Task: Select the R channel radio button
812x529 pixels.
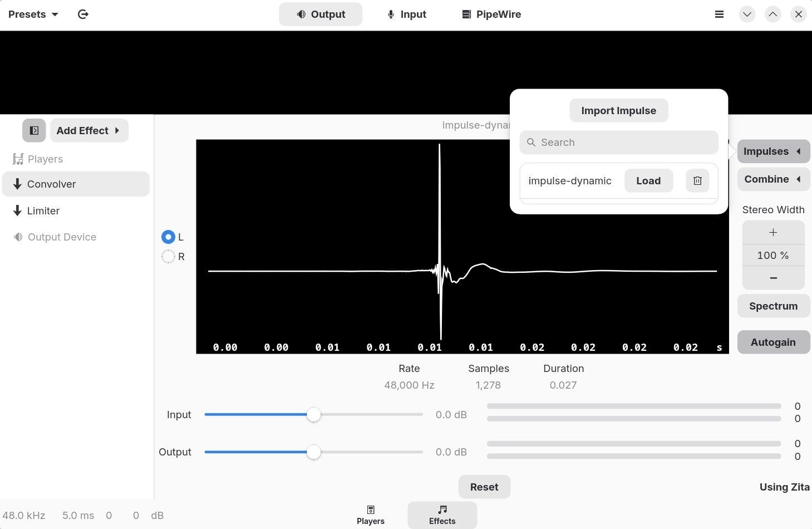Action: 168,257
